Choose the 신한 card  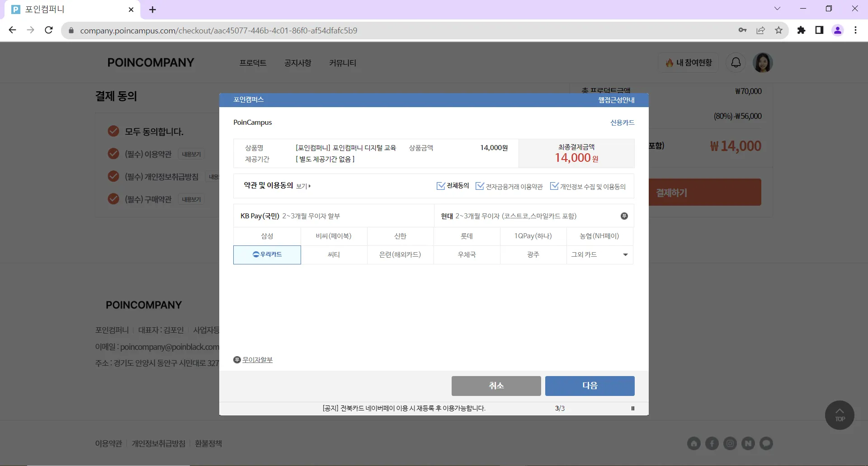(x=400, y=236)
